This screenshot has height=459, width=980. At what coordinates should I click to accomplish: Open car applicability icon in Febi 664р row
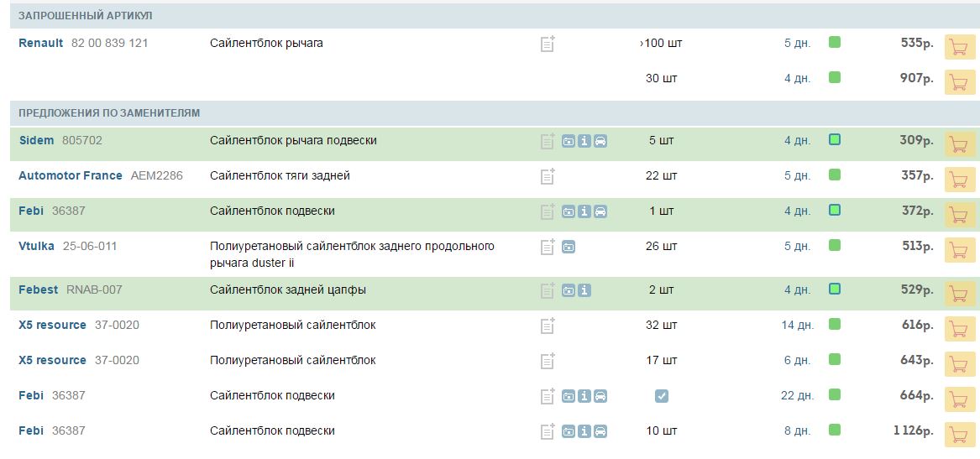coord(600,396)
